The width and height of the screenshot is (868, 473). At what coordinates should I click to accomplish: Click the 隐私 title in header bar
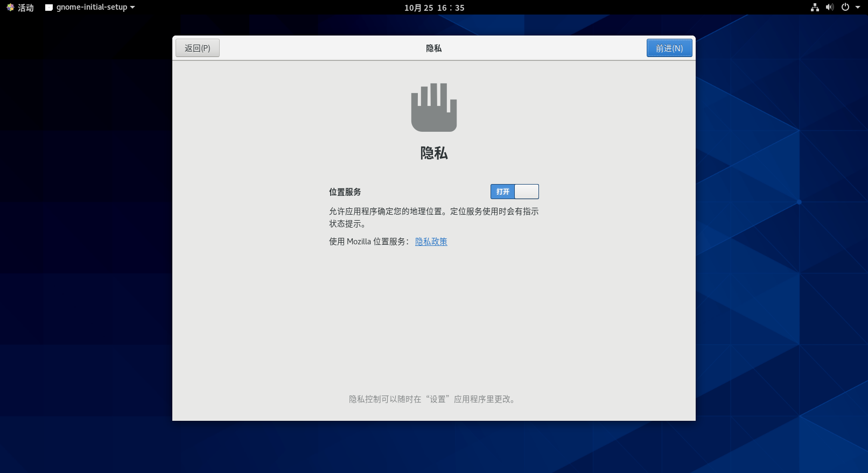(434, 48)
